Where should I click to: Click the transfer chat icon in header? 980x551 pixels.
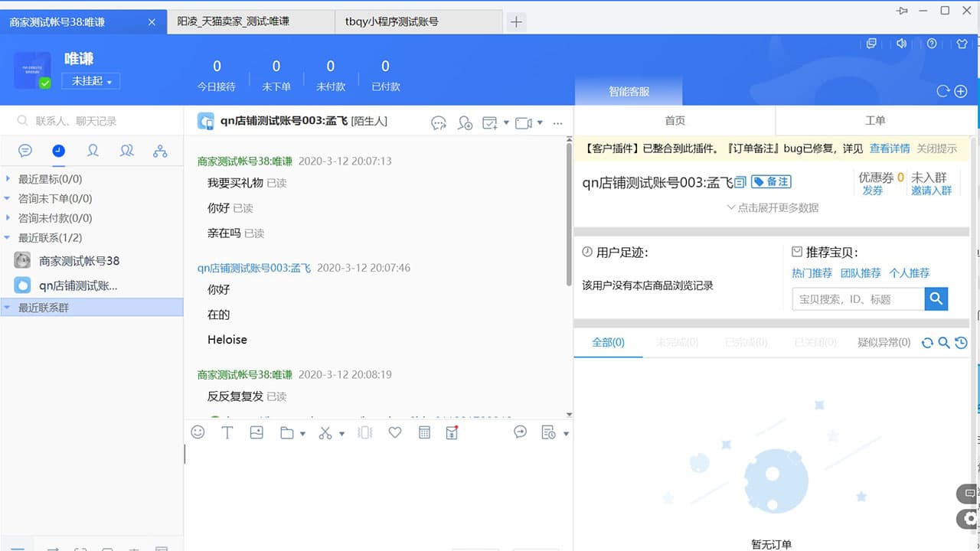439,122
